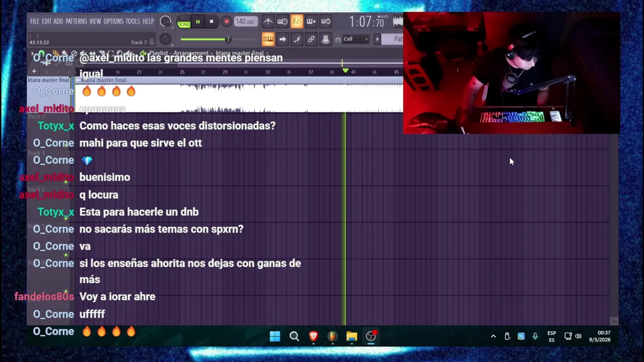Select the playlist zoom magnifier tool
Image resolution: width=644 pixels, height=362 pixels.
click(120, 53)
